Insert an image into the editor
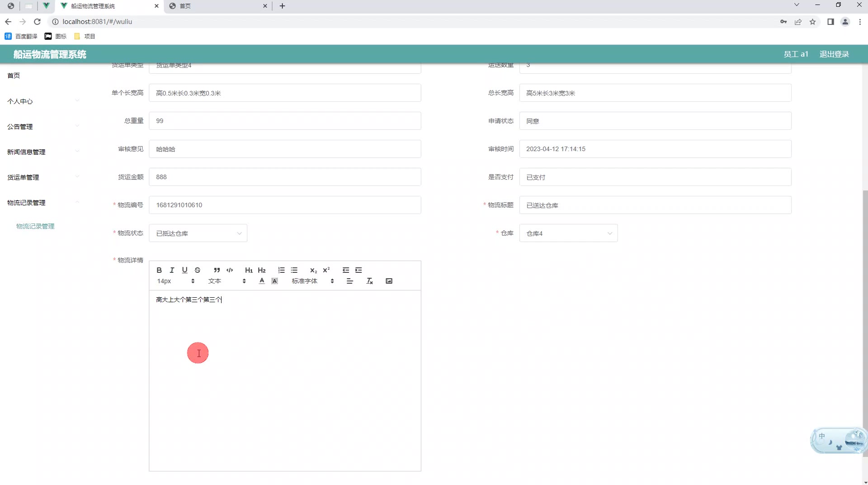Image resolution: width=868 pixels, height=485 pixels. point(389,281)
